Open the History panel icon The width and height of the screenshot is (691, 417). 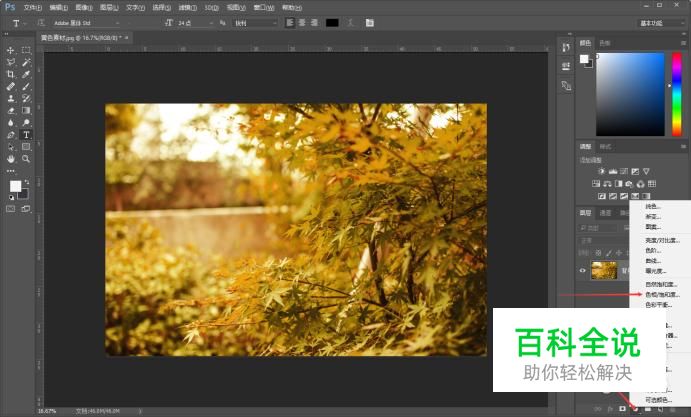566,48
